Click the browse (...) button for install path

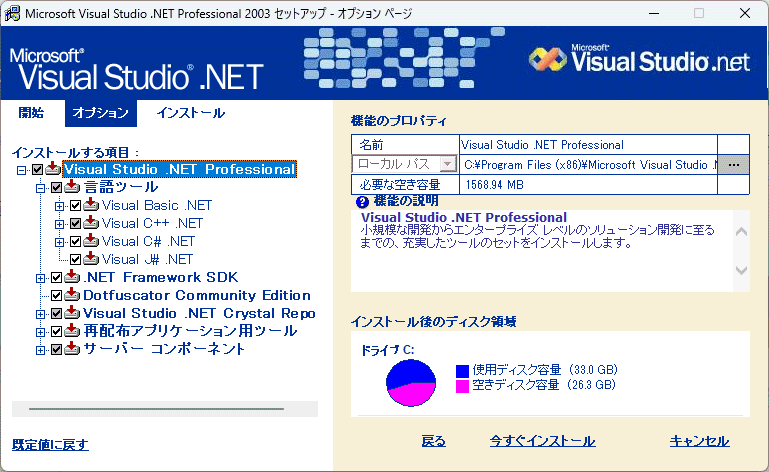click(x=734, y=165)
